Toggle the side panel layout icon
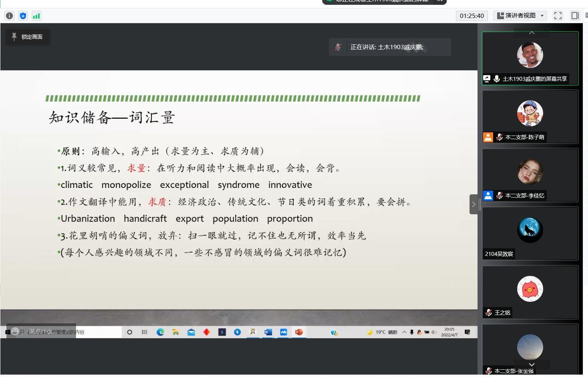This screenshot has height=377, width=588. pyautogui.click(x=575, y=16)
